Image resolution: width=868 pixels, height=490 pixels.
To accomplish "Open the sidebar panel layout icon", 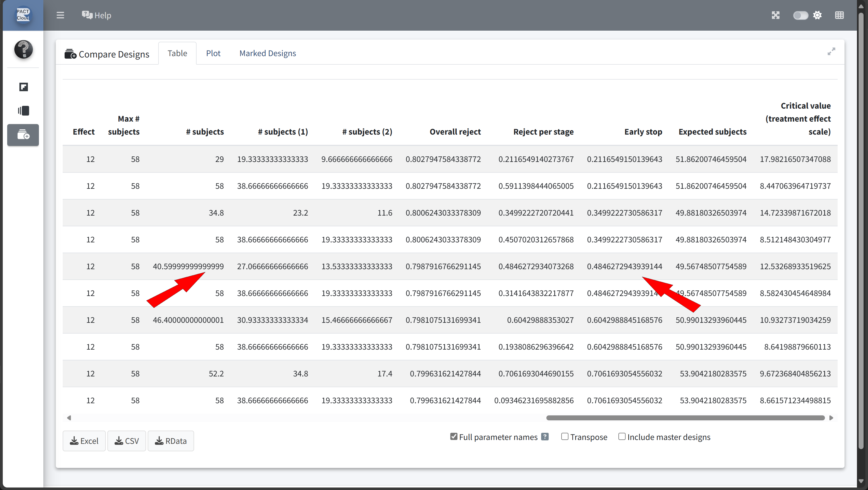I will click(x=23, y=111).
